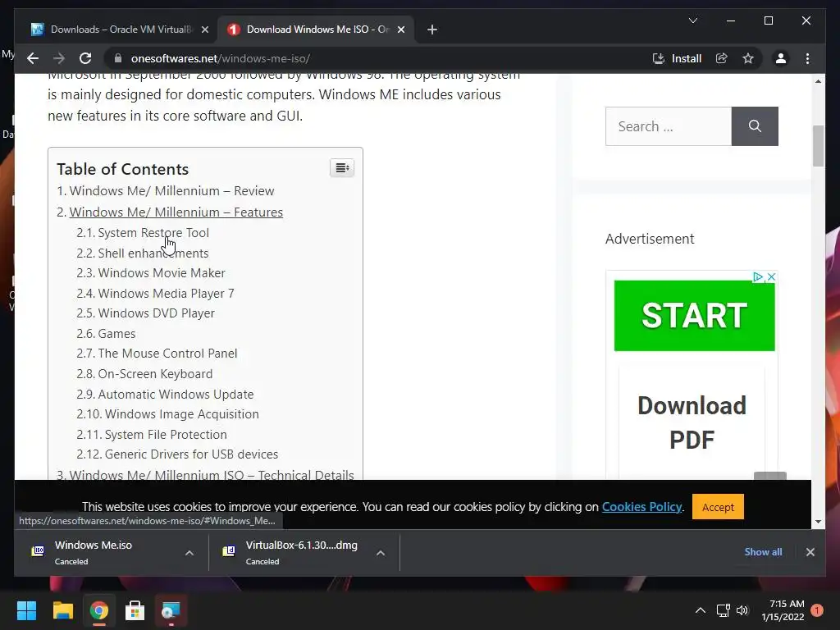Click the tab search dropdown arrow
Image resolution: width=840 pixels, height=630 pixels.
pyautogui.click(x=692, y=21)
